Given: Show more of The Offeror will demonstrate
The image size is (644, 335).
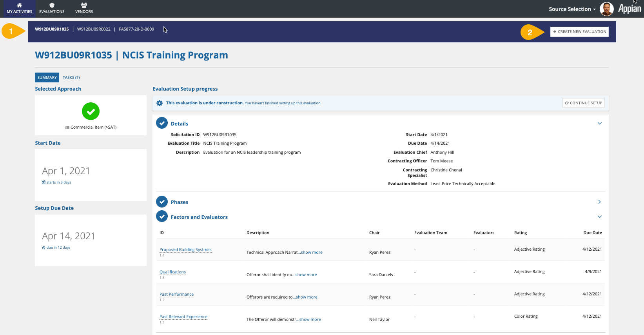Looking at the screenshot, I should pyautogui.click(x=310, y=319).
